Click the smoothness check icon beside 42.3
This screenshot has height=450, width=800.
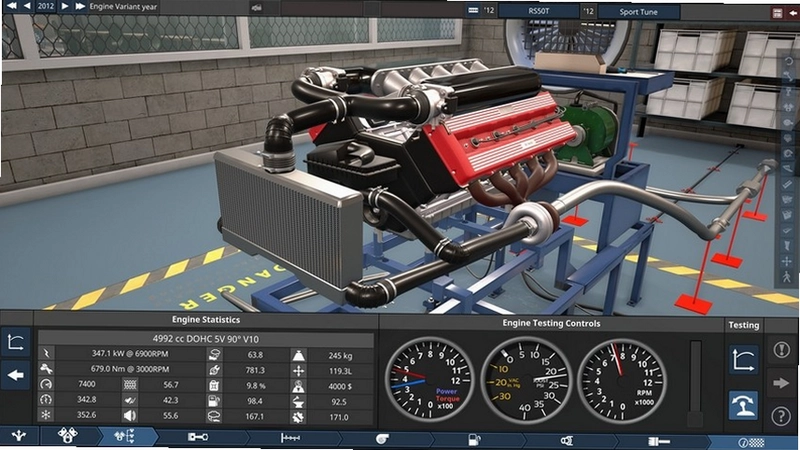pos(130,400)
